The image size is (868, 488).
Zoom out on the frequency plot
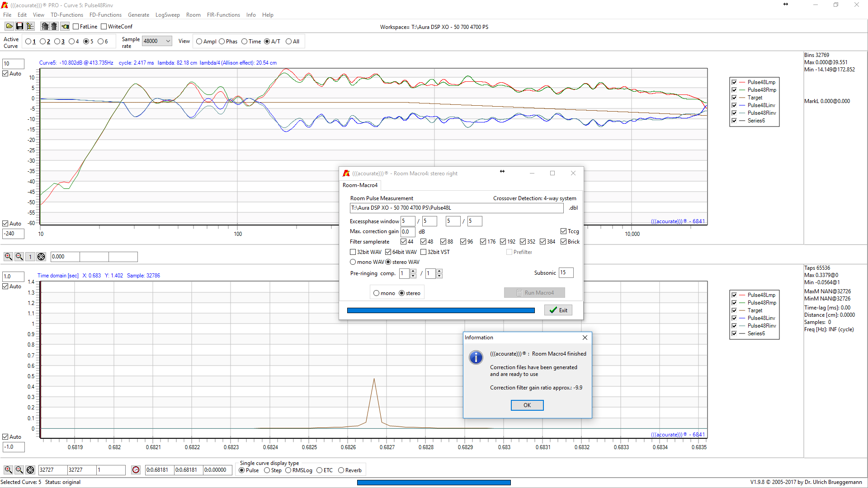click(19, 257)
